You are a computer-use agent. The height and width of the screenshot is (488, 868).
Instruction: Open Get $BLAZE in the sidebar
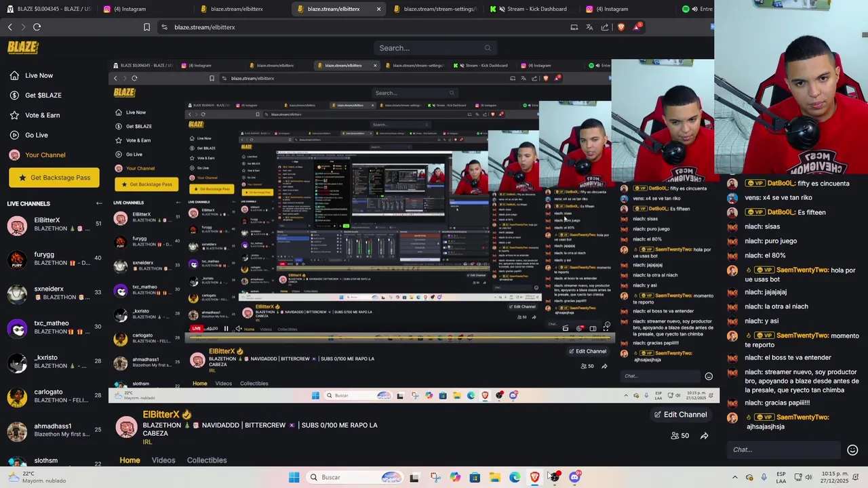click(x=36, y=95)
